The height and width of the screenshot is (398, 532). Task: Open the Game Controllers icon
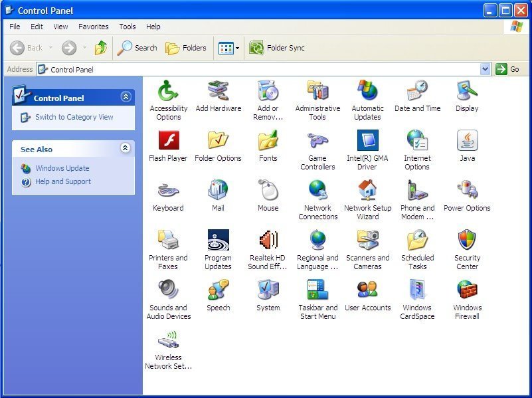(317, 141)
